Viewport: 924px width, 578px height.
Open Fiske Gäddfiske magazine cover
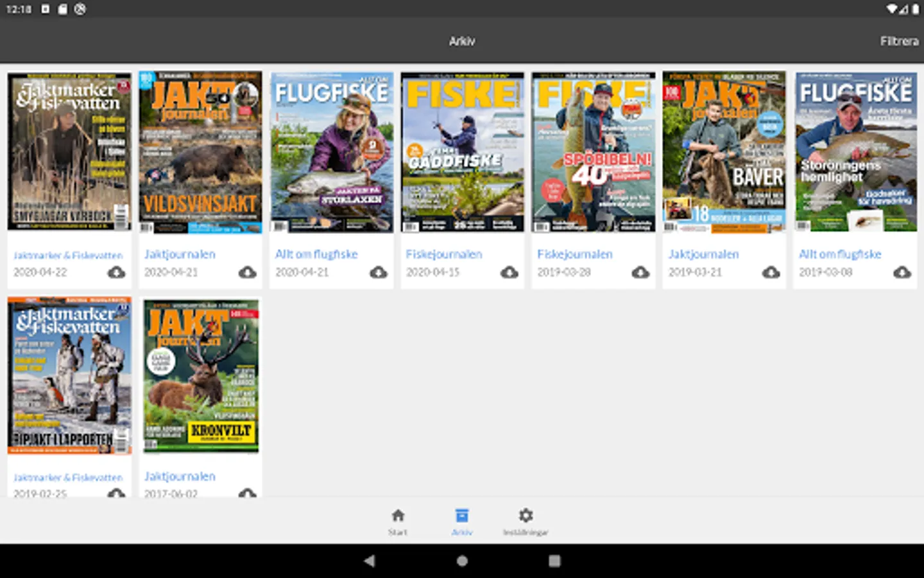(x=463, y=152)
